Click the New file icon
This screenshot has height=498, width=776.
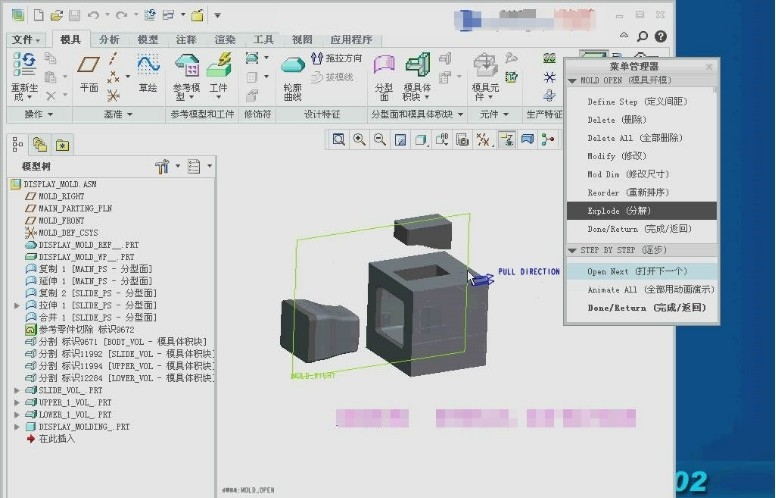pos(39,15)
